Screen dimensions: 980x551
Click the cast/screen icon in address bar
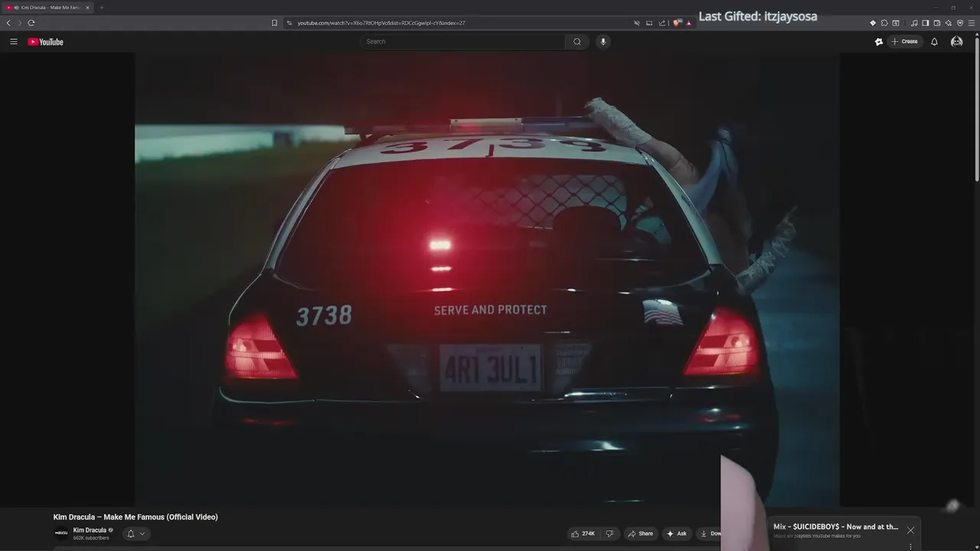(x=649, y=23)
